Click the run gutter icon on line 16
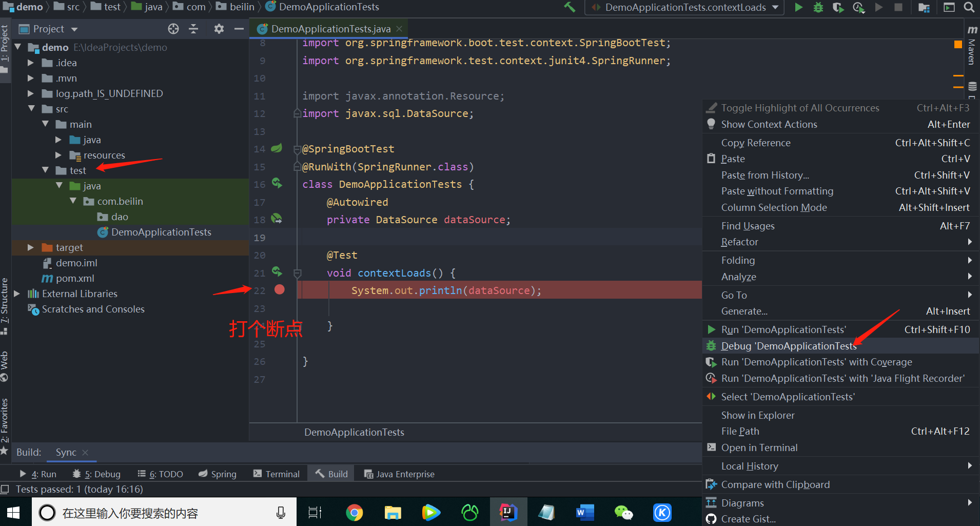The width and height of the screenshot is (980, 526). pyautogui.click(x=277, y=183)
